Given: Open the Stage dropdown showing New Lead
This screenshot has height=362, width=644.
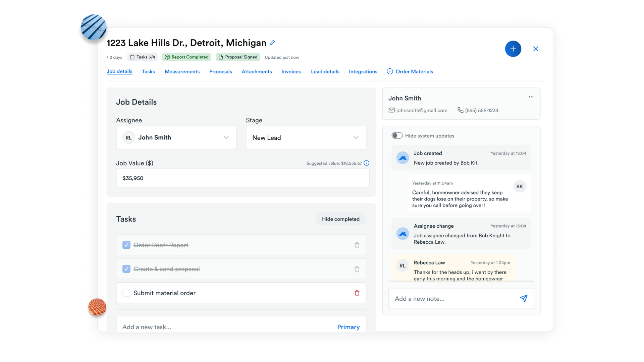Looking at the screenshot, I should 306,138.
